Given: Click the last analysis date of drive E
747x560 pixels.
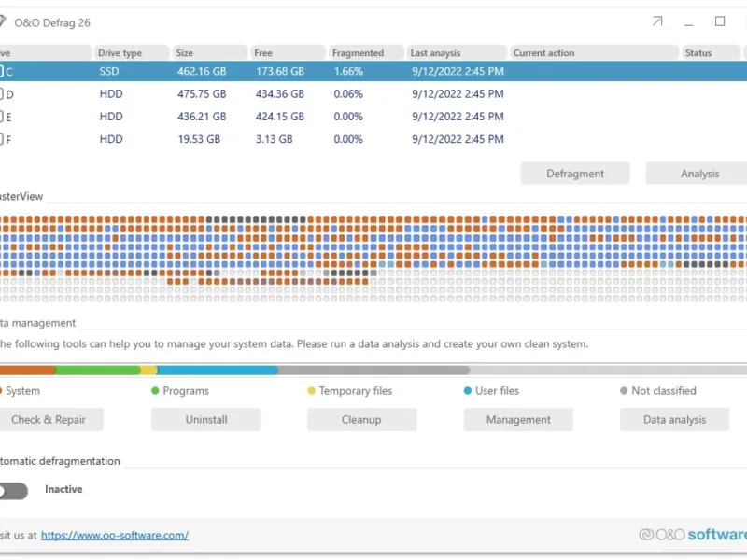Looking at the screenshot, I should click(x=458, y=117).
